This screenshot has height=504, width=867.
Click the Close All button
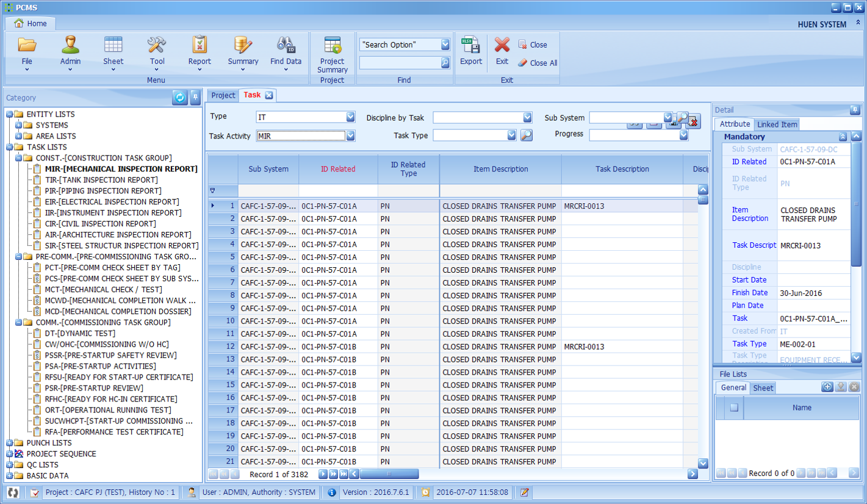[x=538, y=63]
